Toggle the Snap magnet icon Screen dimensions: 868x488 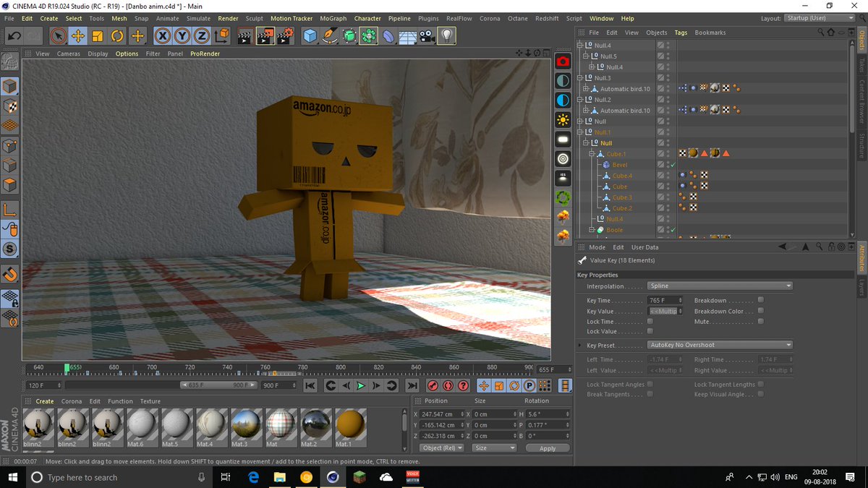pos(10,275)
